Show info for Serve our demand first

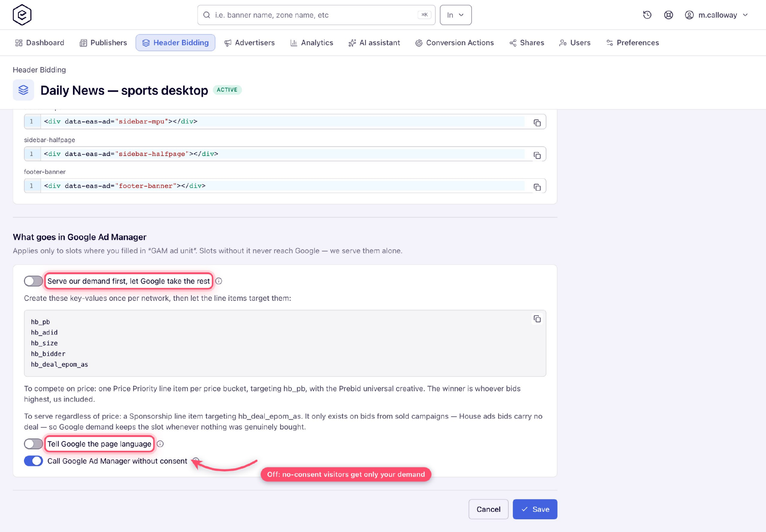pyautogui.click(x=219, y=281)
